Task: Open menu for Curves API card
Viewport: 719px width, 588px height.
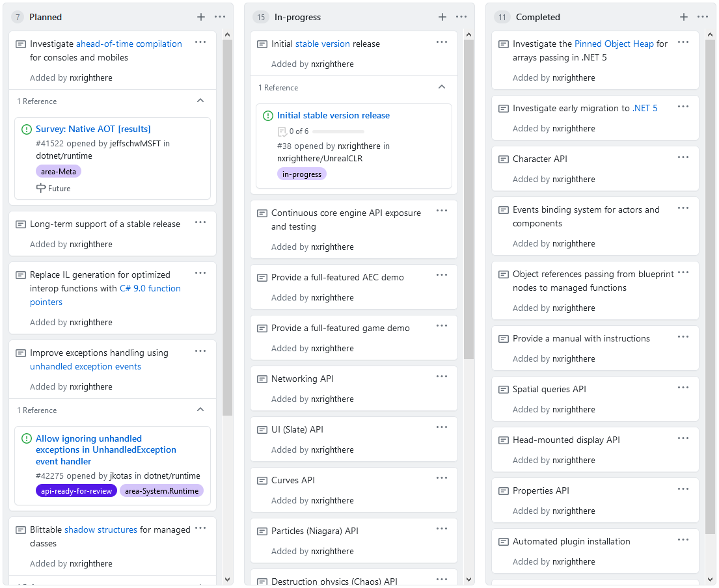Action: (442, 478)
